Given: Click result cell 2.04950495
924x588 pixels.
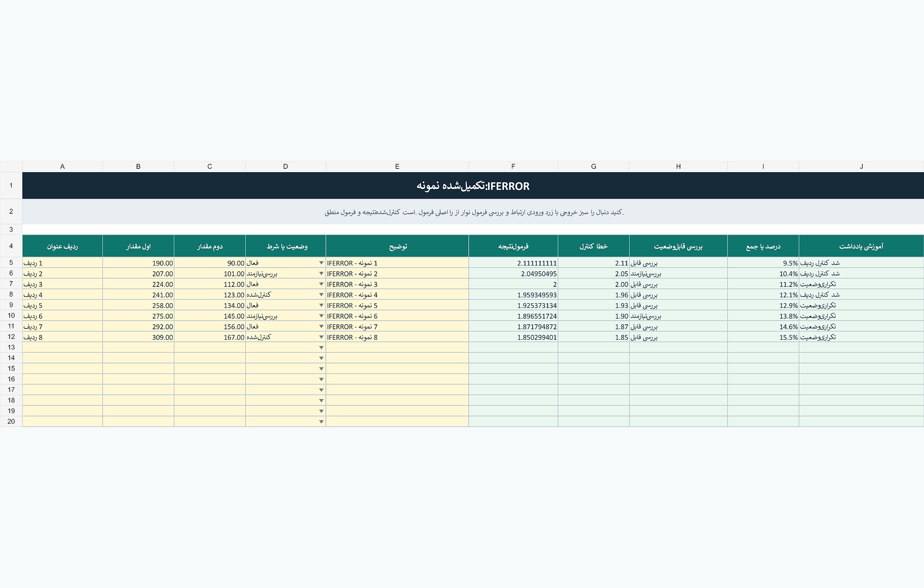Looking at the screenshot, I should click(x=513, y=273).
